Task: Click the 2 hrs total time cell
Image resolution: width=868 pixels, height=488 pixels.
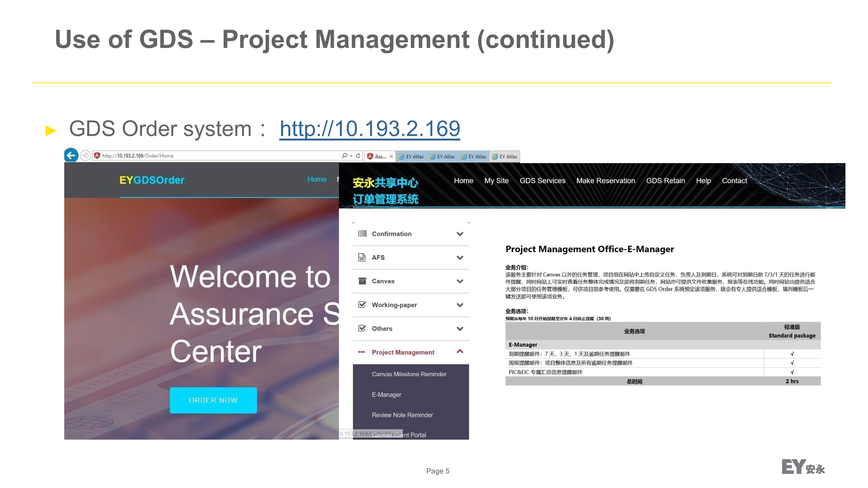Action: [792, 381]
